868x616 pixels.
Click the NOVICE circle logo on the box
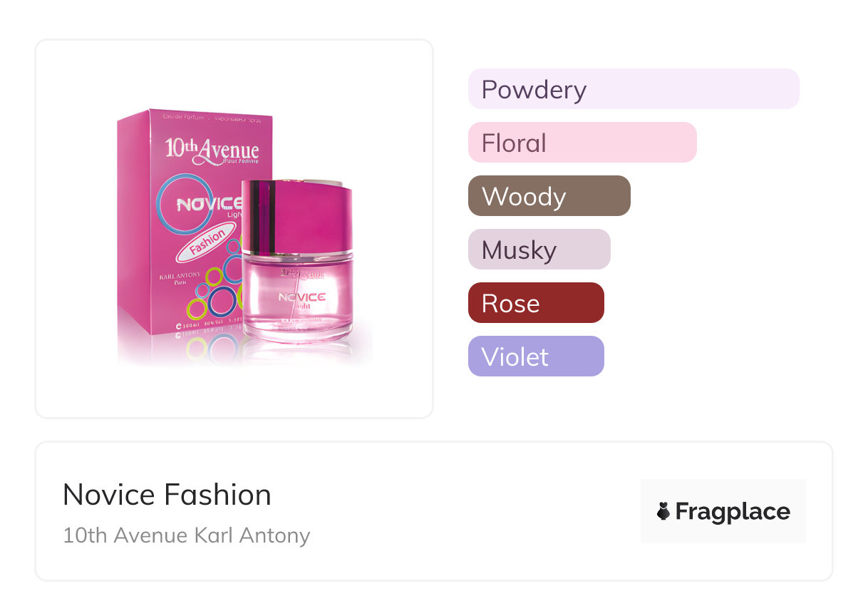[203, 205]
